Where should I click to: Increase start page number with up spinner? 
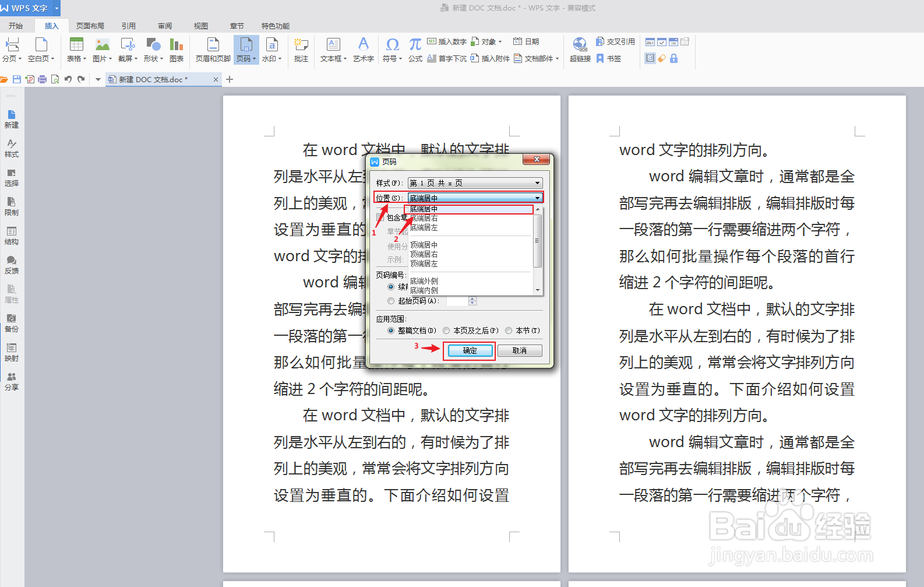472,298
